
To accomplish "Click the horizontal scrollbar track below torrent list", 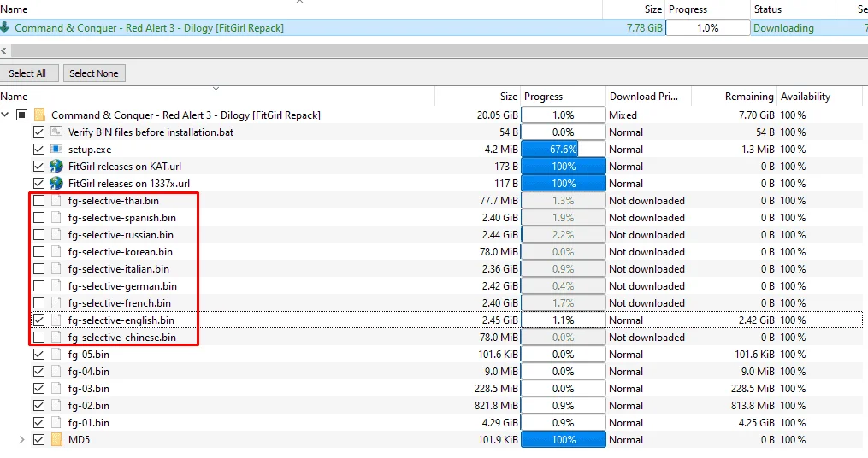I will pyautogui.click(x=439, y=51).
